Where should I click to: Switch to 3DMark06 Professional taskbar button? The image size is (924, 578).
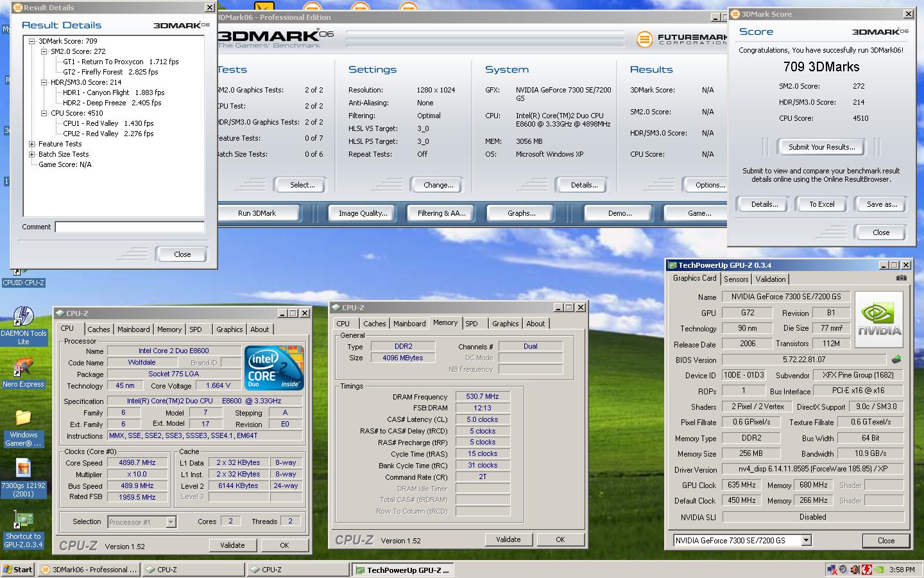(89, 570)
